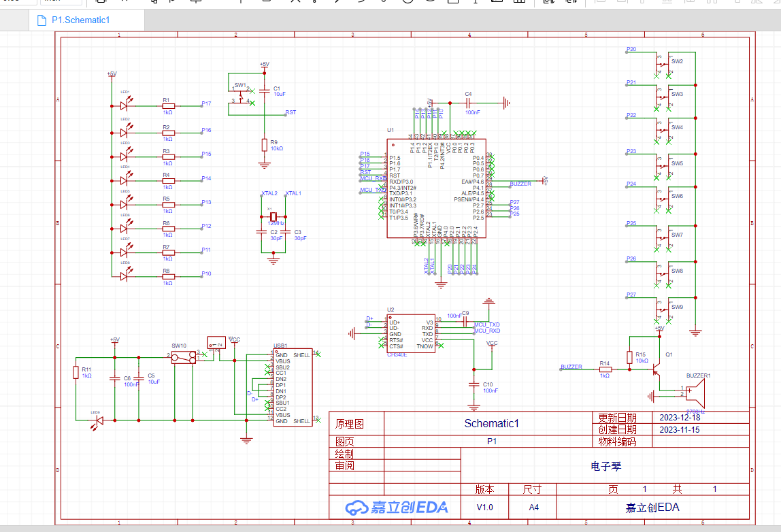Click the 原理图 label in title block
781x532 pixels.
(350, 424)
